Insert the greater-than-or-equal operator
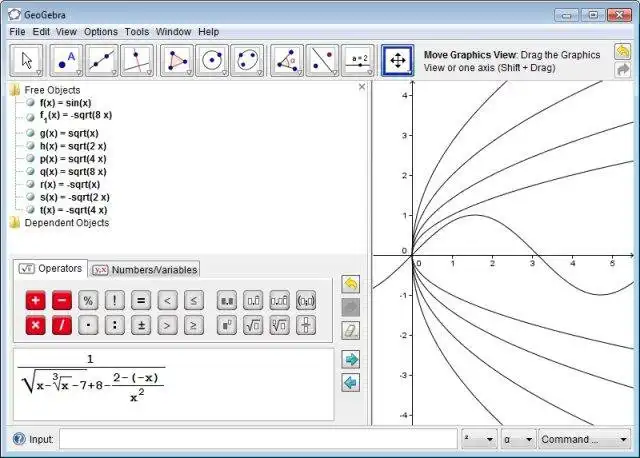640x458 pixels. 194,325
